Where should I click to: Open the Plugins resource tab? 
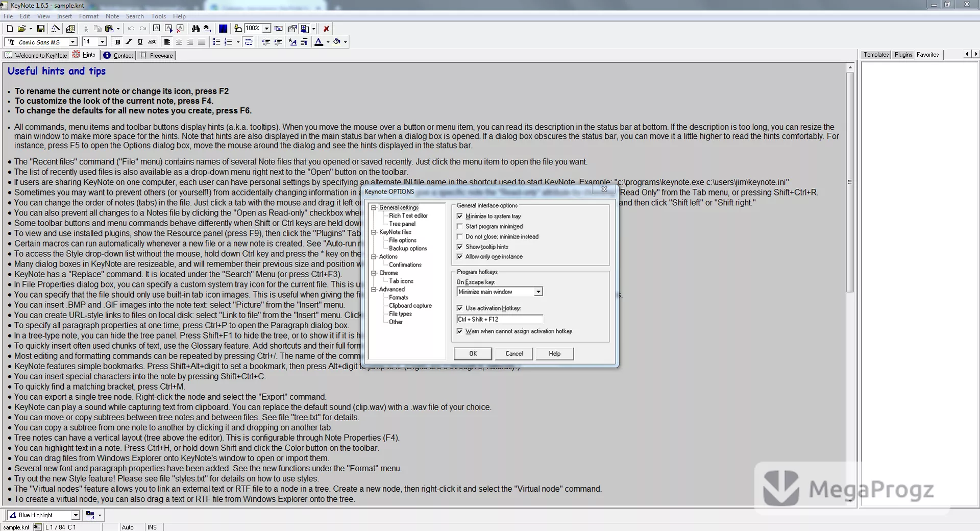click(x=903, y=55)
